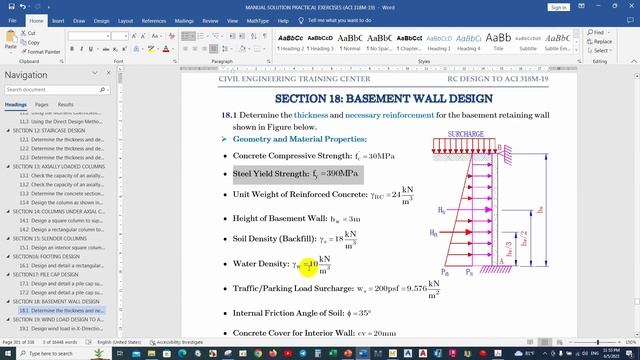This screenshot has width=640, height=360.
Task: Collapse SECTION 13: AXIALLY LOADED COLUMNS heading
Action: (8, 167)
